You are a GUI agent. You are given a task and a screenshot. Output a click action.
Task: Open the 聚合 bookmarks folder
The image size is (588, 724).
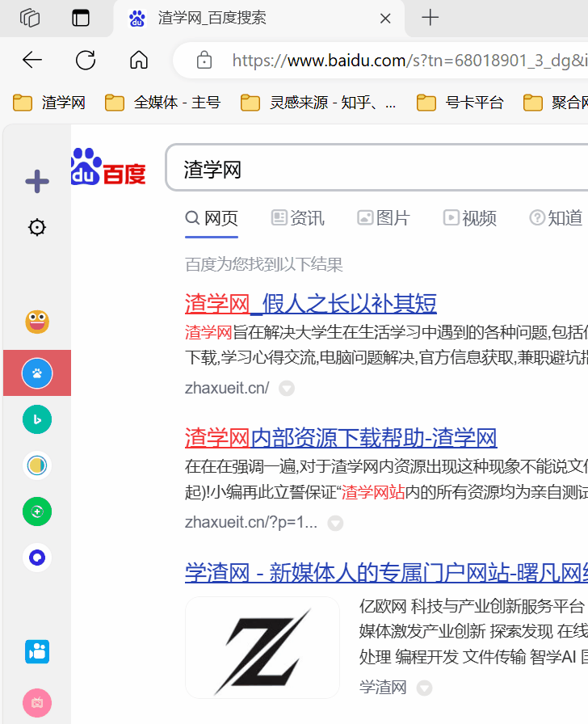[x=555, y=103]
